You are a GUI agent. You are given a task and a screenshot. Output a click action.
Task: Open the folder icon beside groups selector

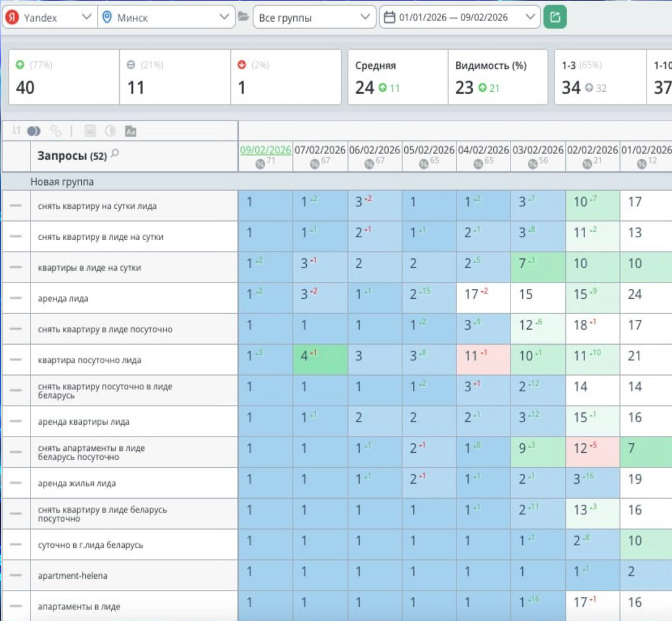(x=243, y=17)
